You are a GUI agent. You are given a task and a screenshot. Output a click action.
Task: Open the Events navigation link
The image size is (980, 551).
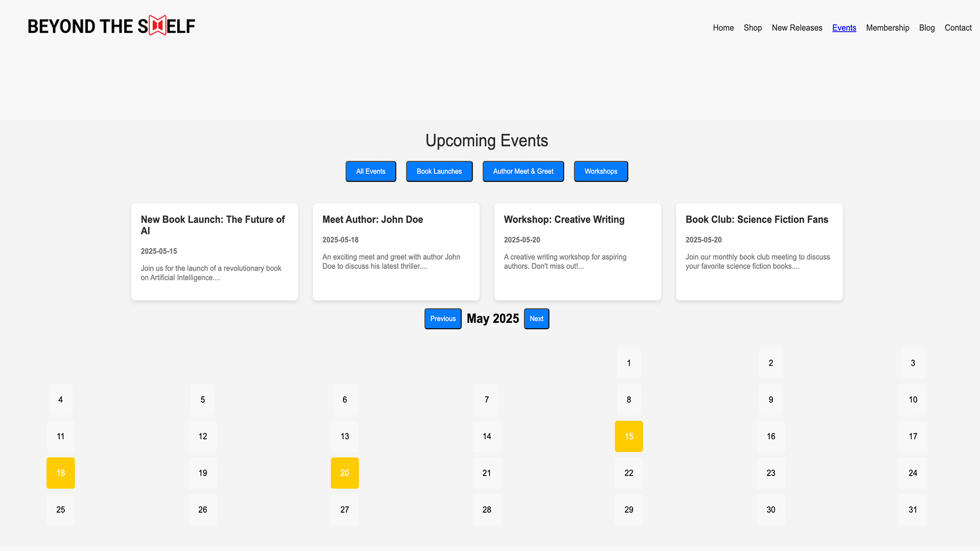pos(844,28)
